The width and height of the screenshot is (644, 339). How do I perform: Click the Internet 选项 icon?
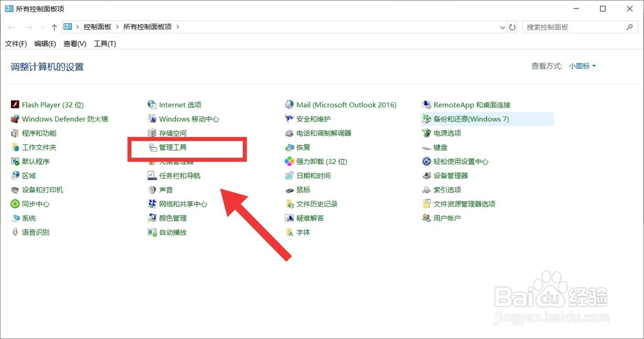coord(153,105)
